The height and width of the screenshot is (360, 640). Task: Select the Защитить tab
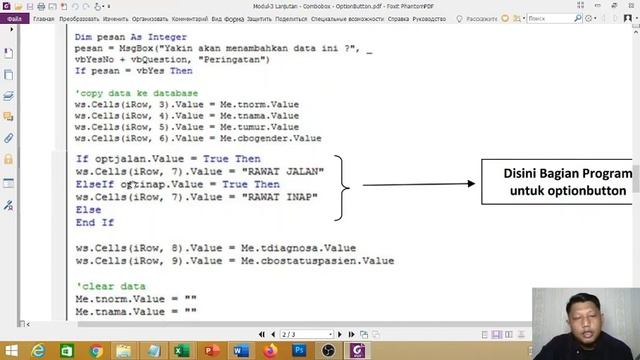(259, 19)
